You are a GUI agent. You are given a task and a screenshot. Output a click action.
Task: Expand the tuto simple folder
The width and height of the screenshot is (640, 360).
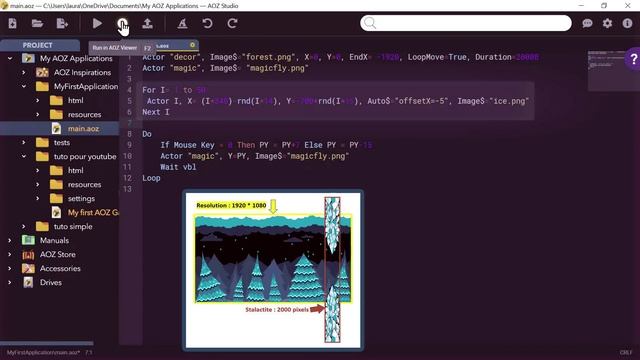[x=24, y=226]
